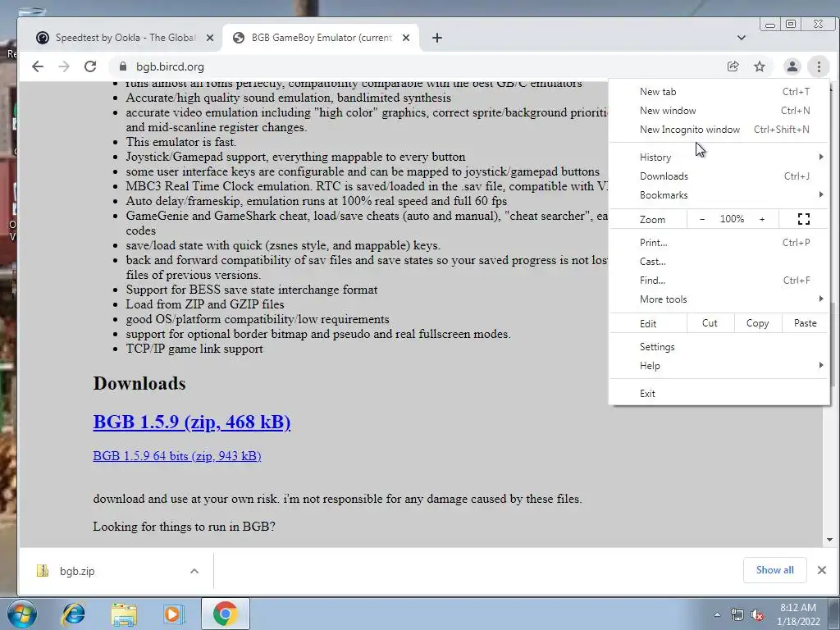Click the three-dot Chrome menu button
This screenshot has height=630, width=840.
click(819, 66)
